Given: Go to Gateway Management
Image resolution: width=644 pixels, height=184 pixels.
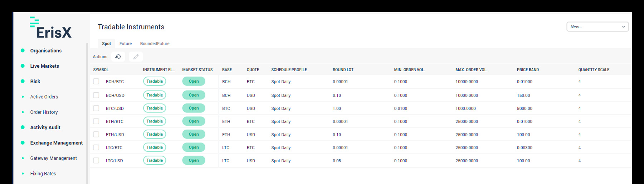Looking at the screenshot, I should [53, 158].
